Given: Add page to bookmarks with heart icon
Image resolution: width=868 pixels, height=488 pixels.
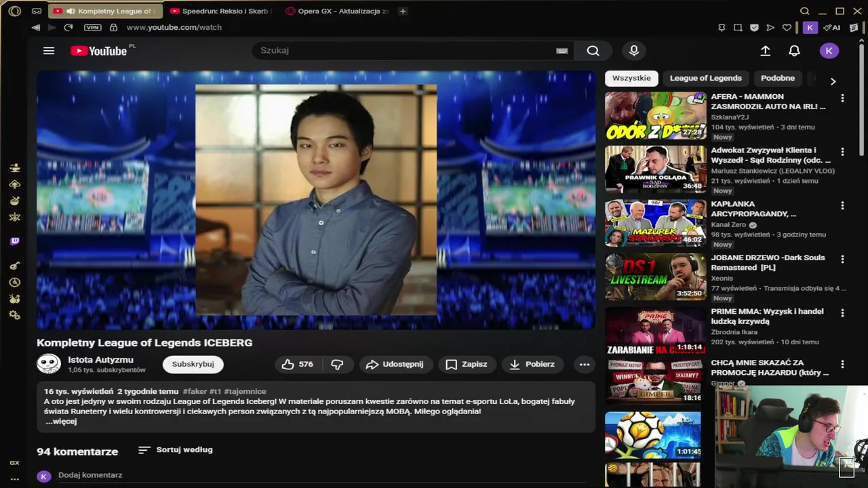Looking at the screenshot, I should pos(787,28).
